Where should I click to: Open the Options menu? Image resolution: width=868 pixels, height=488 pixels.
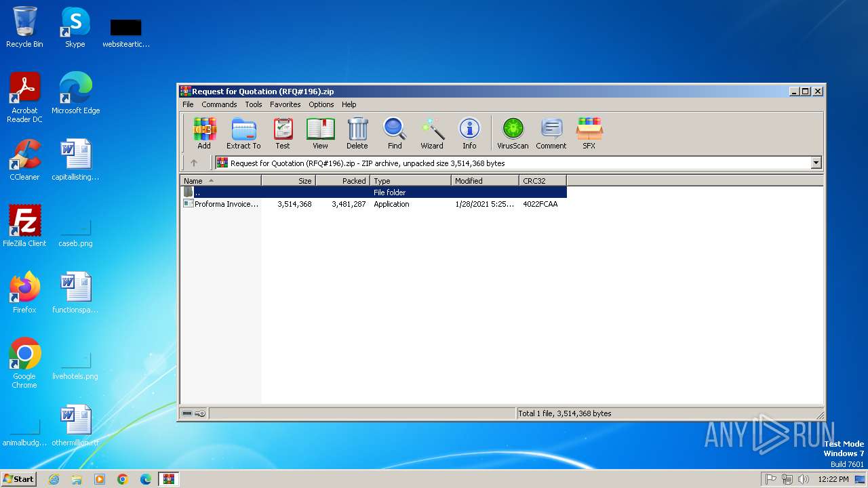[321, 104]
